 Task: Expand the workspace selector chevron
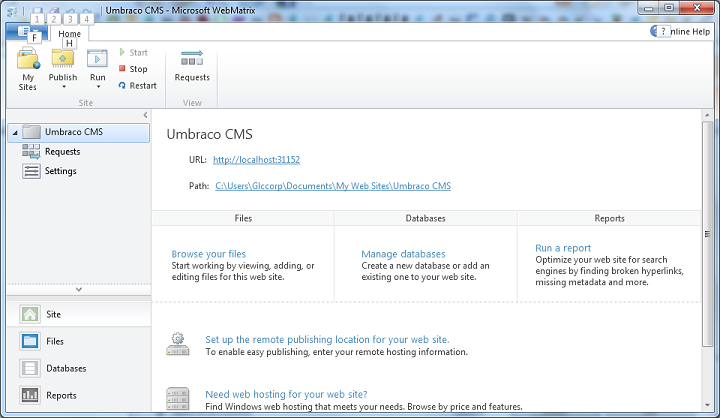pos(79,289)
